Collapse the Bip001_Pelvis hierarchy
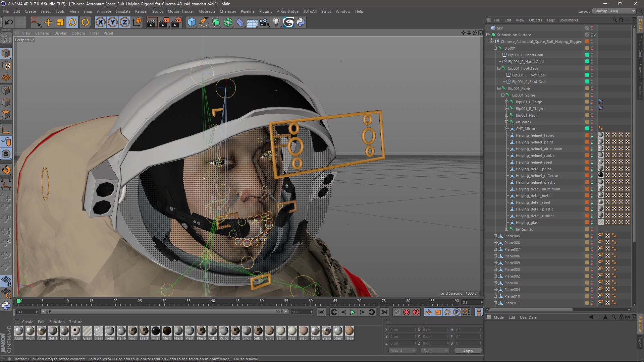Image resolution: width=644 pixels, height=362 pixels. pyautogui.click(x=499, y=88)
